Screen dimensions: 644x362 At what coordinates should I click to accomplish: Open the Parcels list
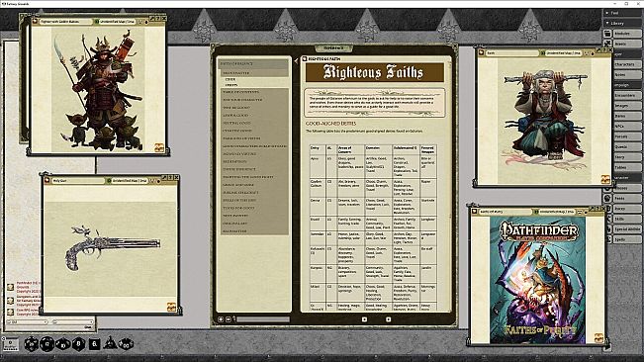627,136
